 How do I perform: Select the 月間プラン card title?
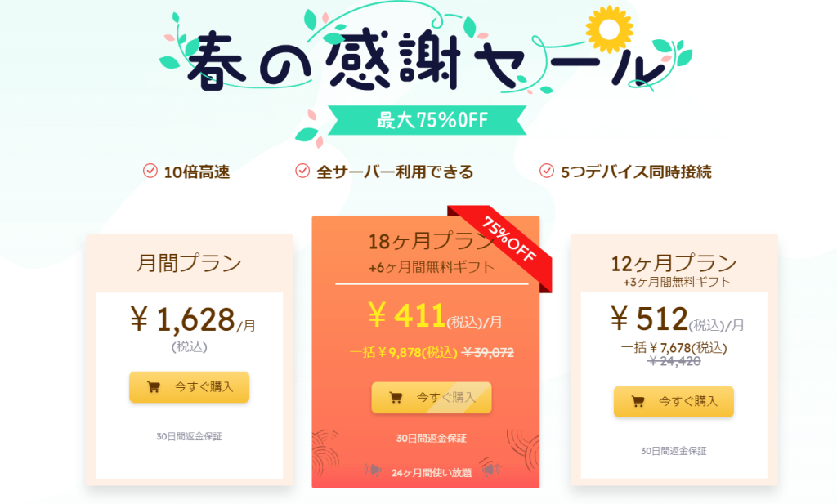coord(189,264)
